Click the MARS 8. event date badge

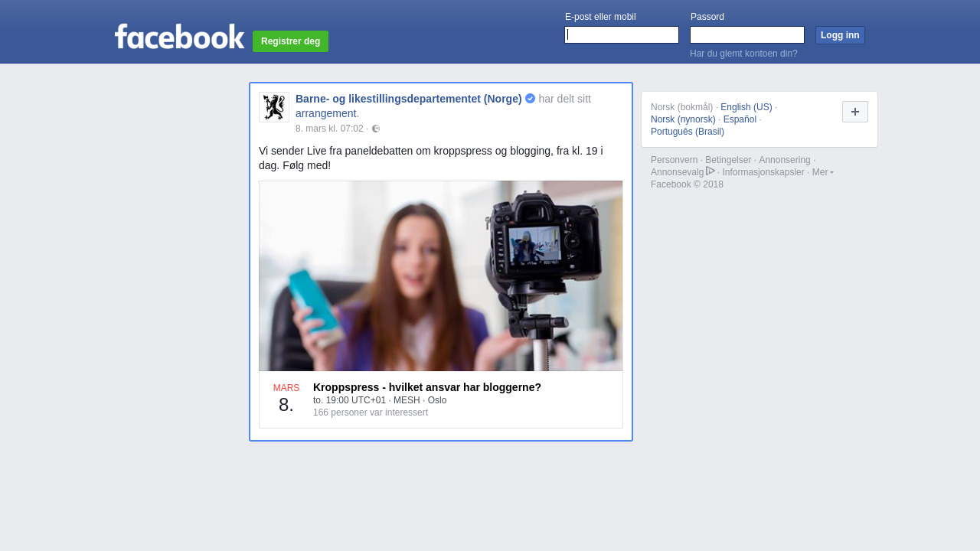(286, 399)
